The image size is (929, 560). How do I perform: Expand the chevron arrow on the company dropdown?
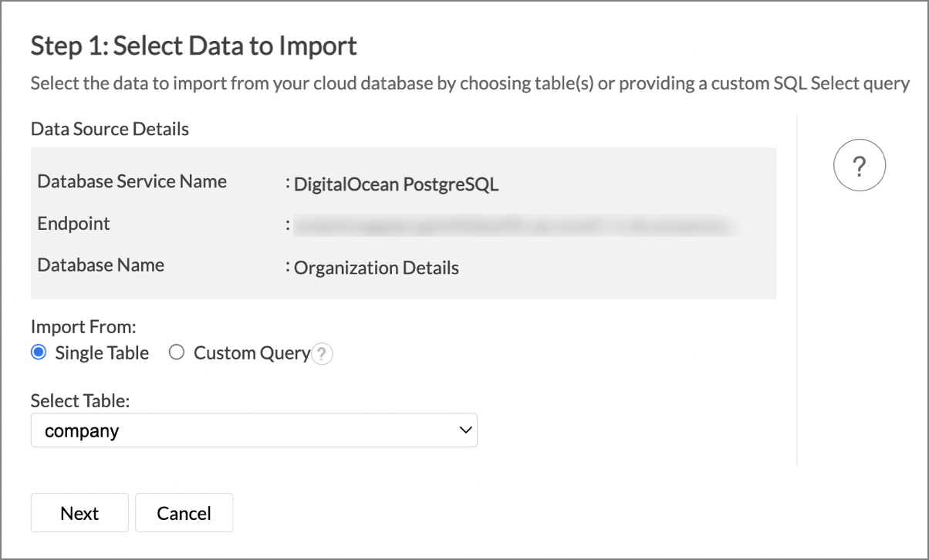(x=464, y=430)
